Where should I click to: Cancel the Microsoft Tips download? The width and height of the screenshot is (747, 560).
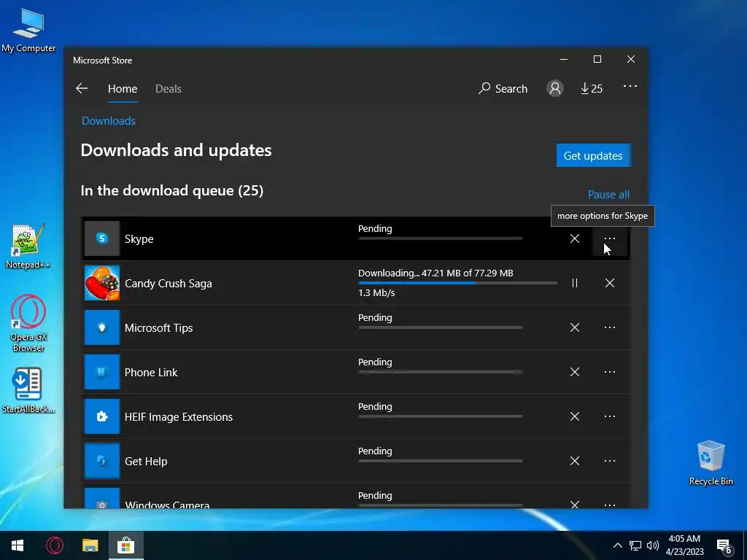[575, 327]
